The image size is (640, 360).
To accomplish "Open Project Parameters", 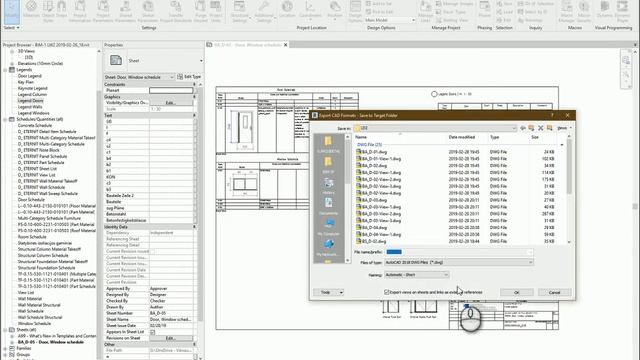I will tap(103, 11).
